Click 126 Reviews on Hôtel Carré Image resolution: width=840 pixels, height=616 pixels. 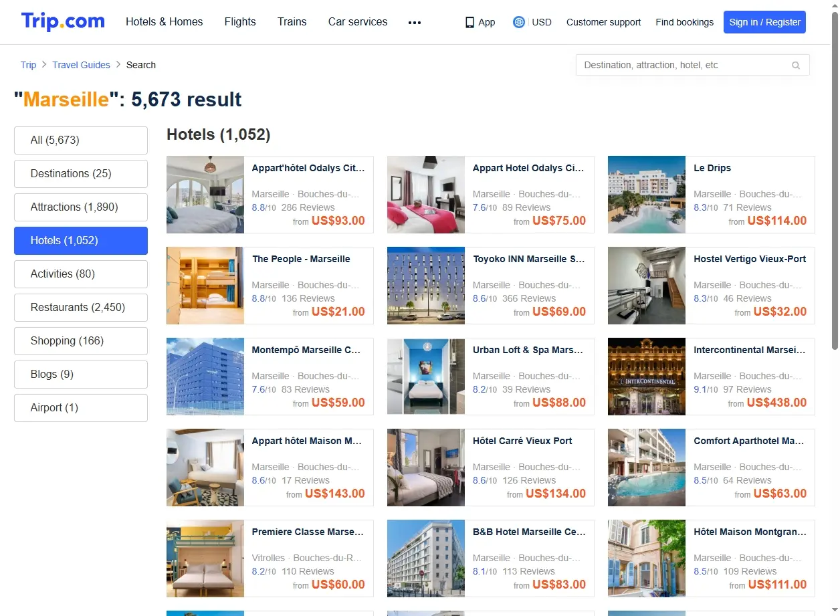529,480
